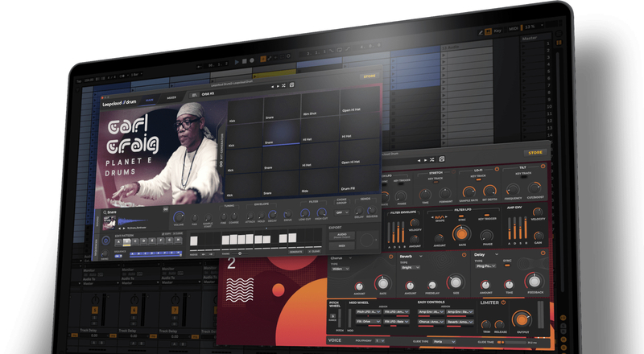
Task: Open the Glide Type Porta dropdown
Action: tap(444, 342)
